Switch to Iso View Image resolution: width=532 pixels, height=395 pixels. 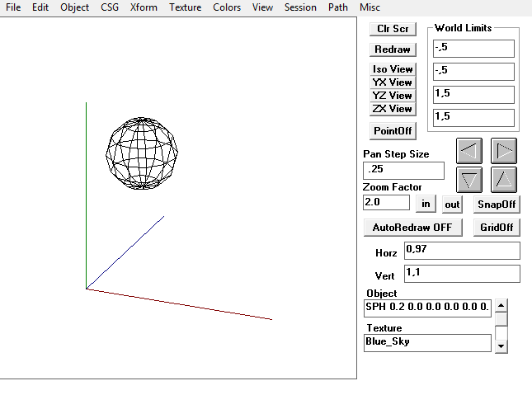[x=393, y=69]
